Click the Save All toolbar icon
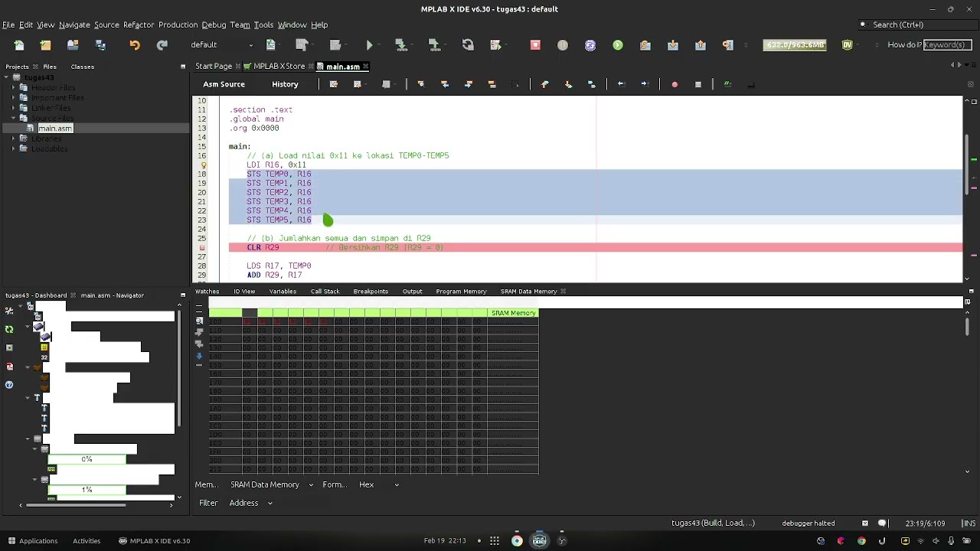980x551 pixels. tap(100, 45)
